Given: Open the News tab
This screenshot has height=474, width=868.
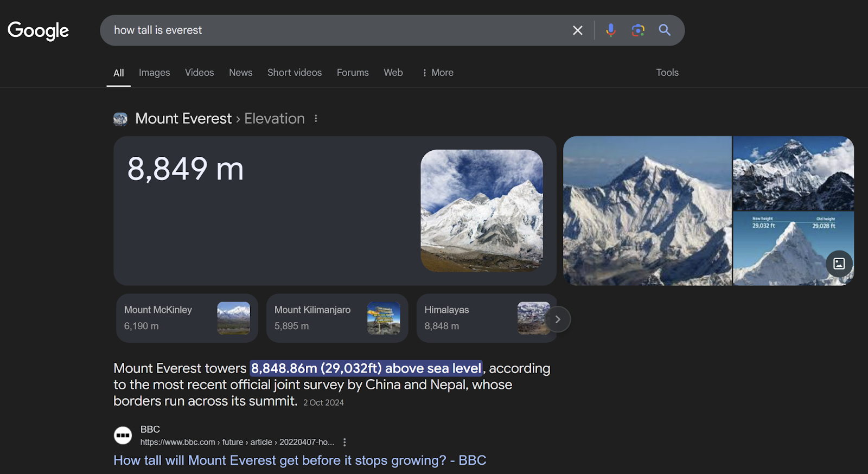Looking at the screenshot, I should pyautogui.click(x=241, y=73).
